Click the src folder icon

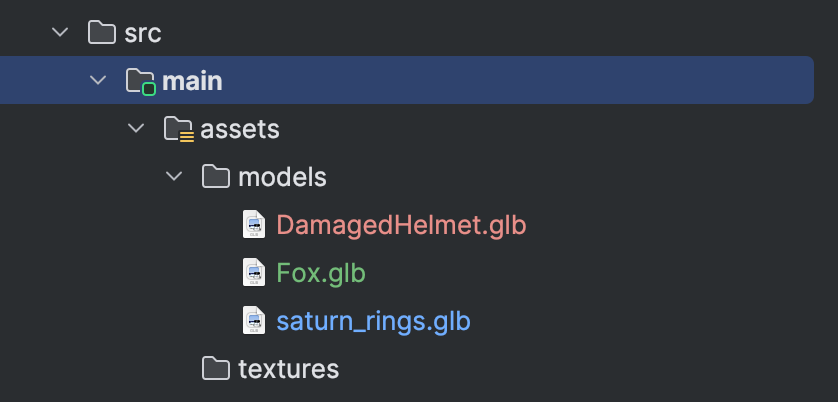(101, 33)
